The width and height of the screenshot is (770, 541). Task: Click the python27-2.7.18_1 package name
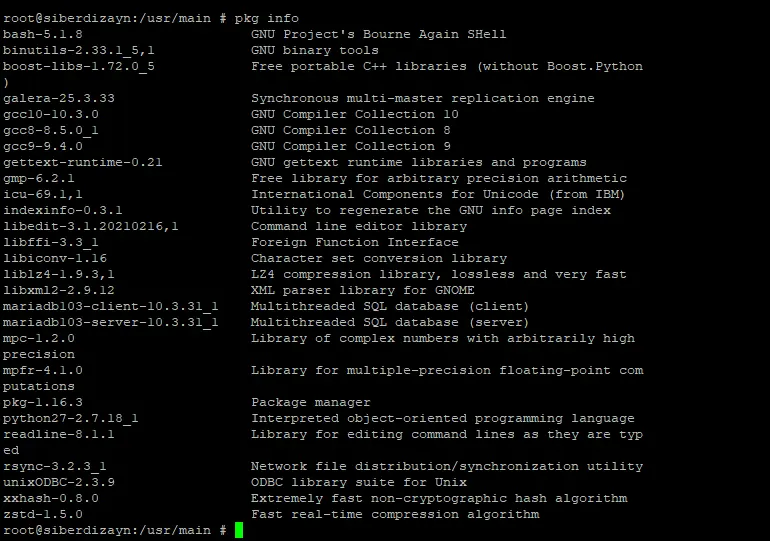(71, 418)
